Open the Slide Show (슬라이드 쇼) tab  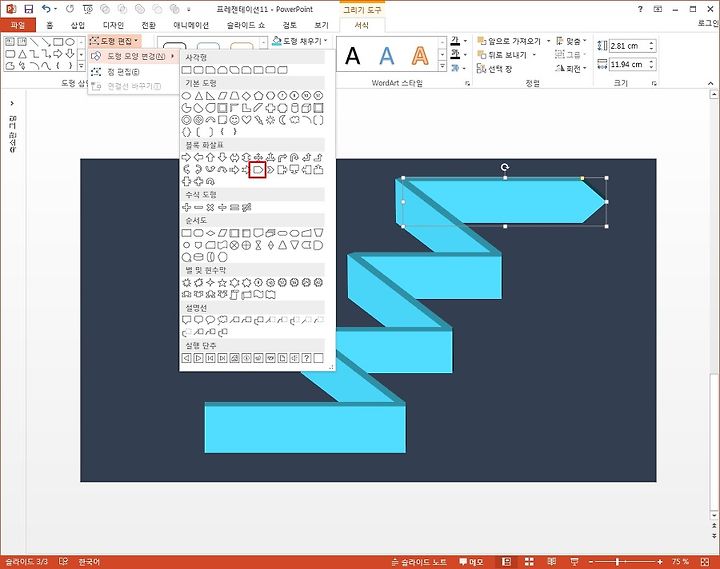246,25
